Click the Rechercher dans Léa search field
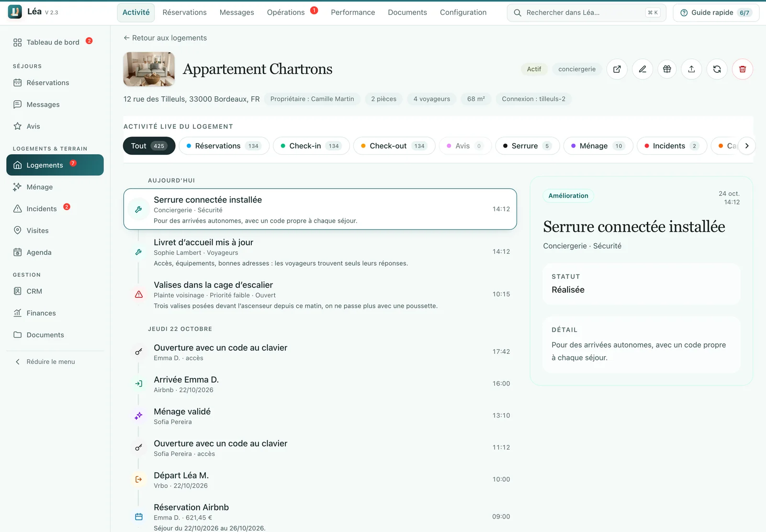Screen dimensions: 766x532 pyautogui.click(x=586, y=12)
